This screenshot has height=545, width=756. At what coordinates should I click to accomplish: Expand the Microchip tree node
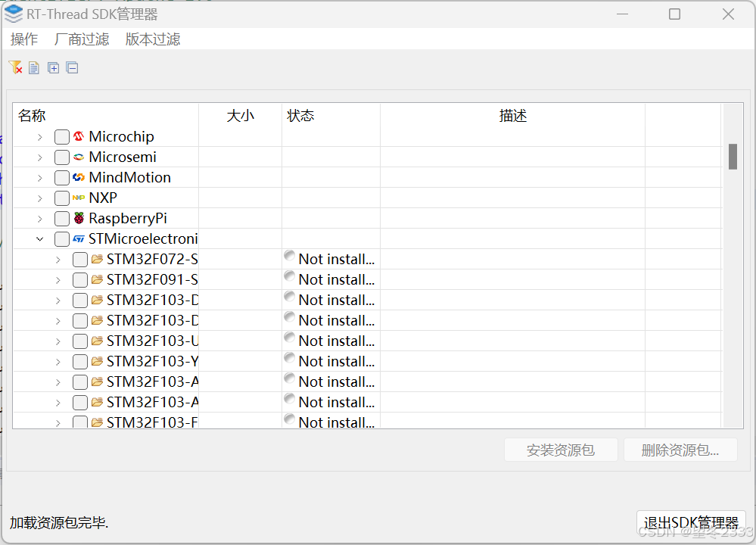click(x=40, y=137)
